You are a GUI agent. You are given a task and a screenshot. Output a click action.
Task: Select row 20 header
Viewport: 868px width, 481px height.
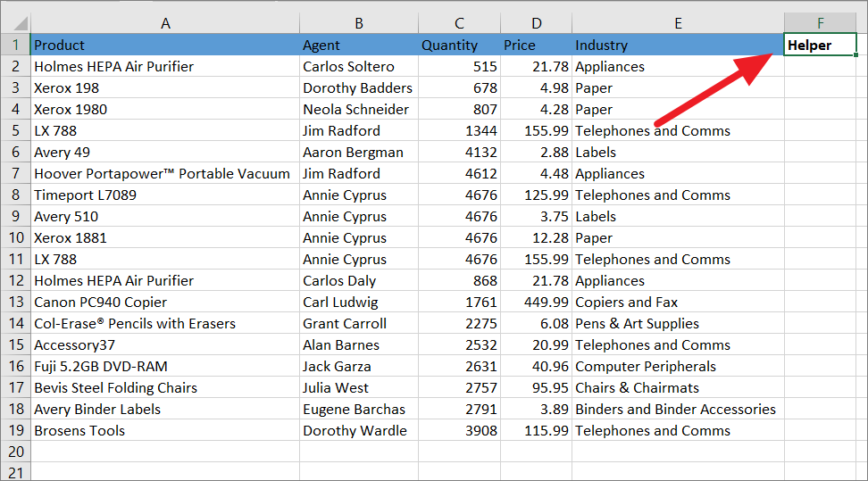(15, 452)
